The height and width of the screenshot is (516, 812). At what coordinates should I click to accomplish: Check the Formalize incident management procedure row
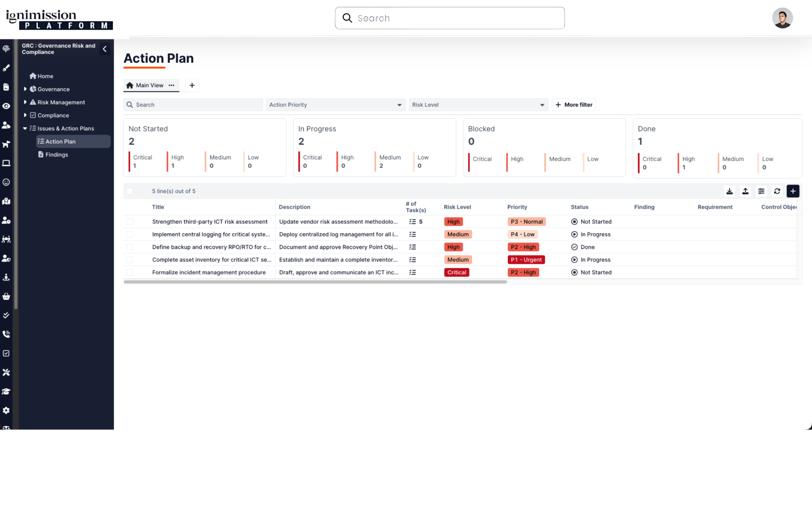click(130, 273)
